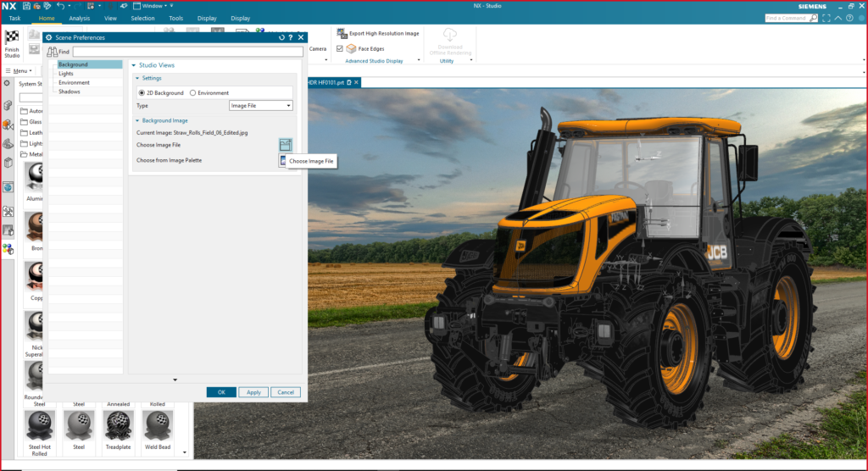Open the Assembly Navigator sidebar icon

point(8,105)
